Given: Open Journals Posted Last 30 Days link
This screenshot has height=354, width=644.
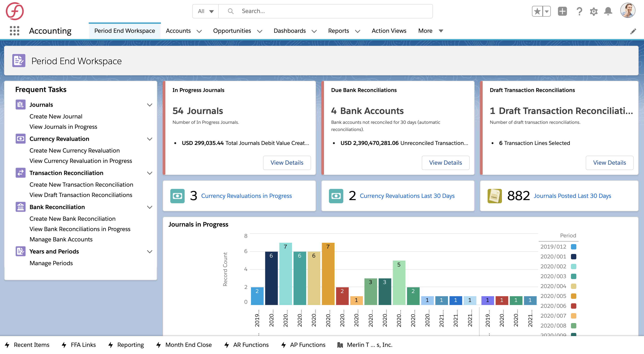Looking at the screenshot, I should (572, 196).
